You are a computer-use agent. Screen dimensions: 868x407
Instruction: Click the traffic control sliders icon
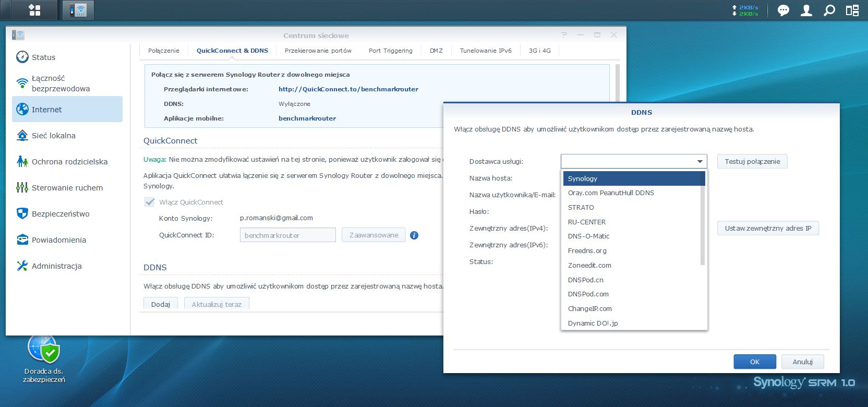(x=22, y=187)
